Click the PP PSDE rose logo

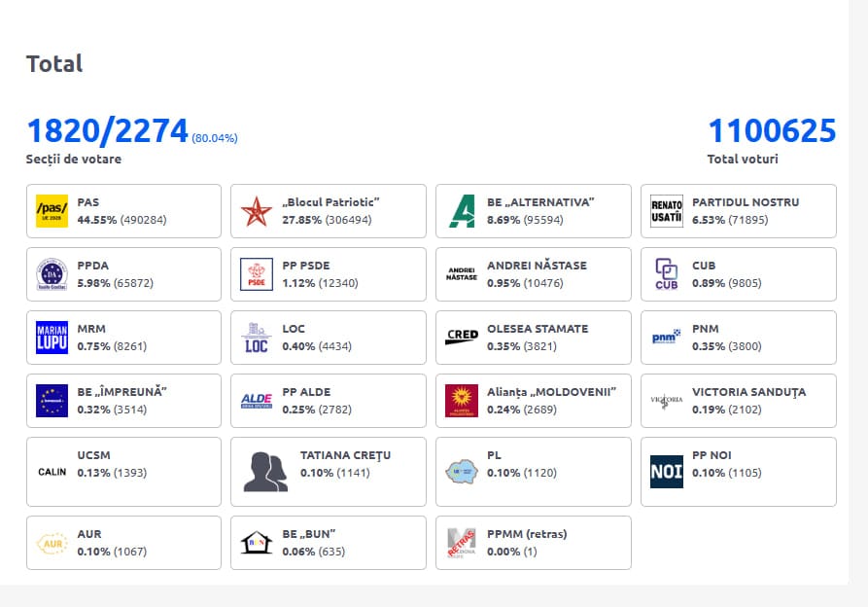[x=257, y=274]
